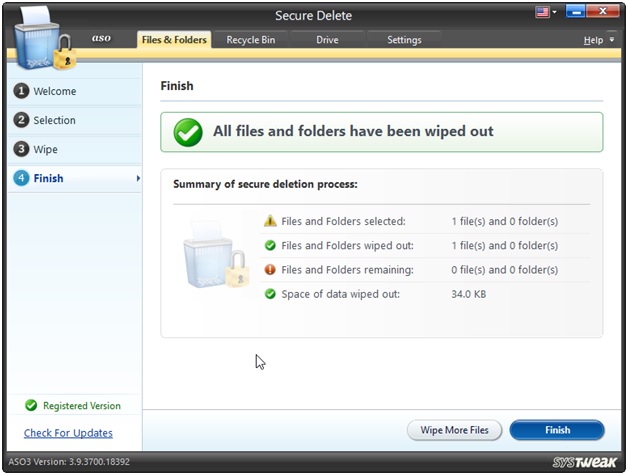
Task: Click the Secure Delete shredder logo icon
Action: tap(44, 39)
